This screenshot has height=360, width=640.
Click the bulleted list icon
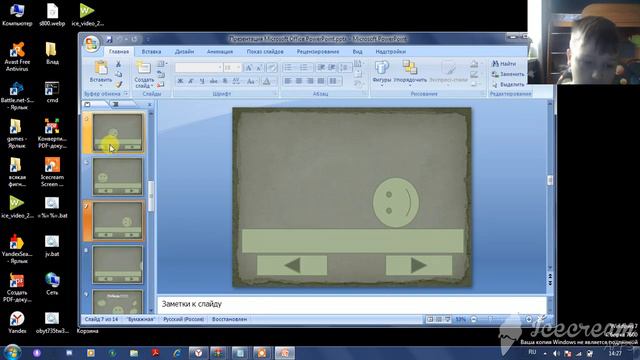click(x=289, y=68)
